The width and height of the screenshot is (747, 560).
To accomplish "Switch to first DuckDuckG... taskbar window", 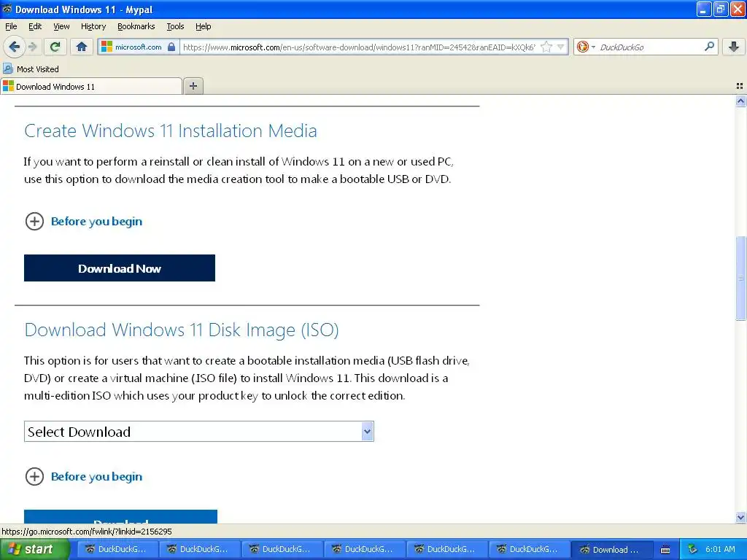I will [x=117, y=549].
